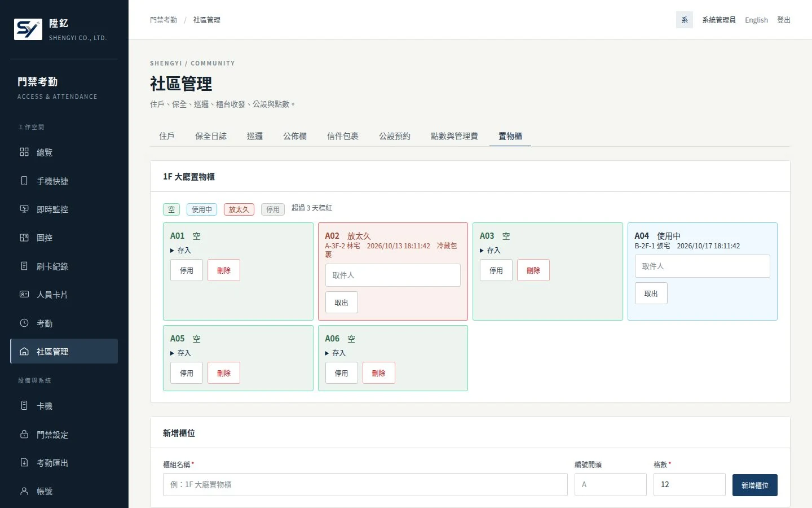Click the 刷卡紀錄 document icon
Image resolution: width=812 pixels, height=508 pixels.
24,266
